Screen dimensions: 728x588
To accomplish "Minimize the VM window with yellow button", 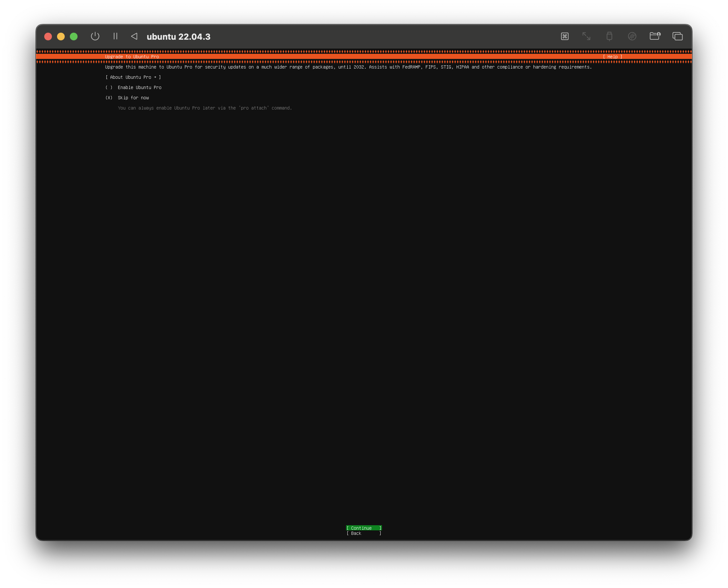I will 61,37.
